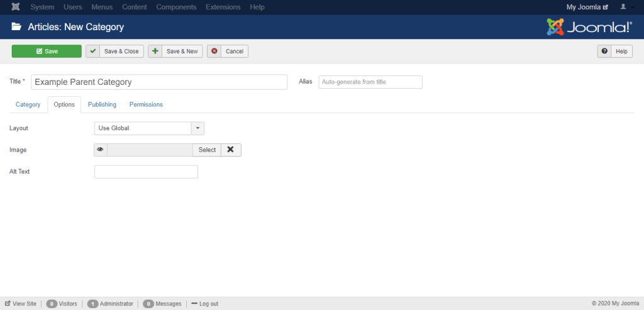
Task: Switch to the Permissions tab
Action: (x=146, y=104)
